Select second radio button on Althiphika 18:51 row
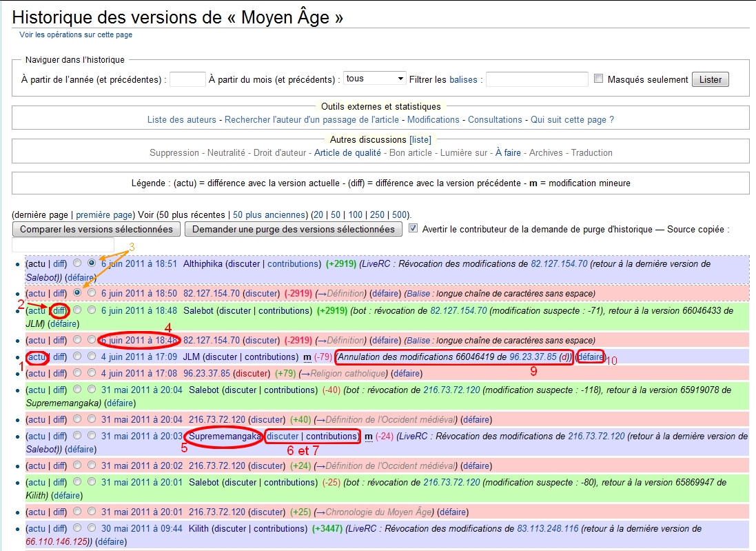756x551 pixels. 92,263
